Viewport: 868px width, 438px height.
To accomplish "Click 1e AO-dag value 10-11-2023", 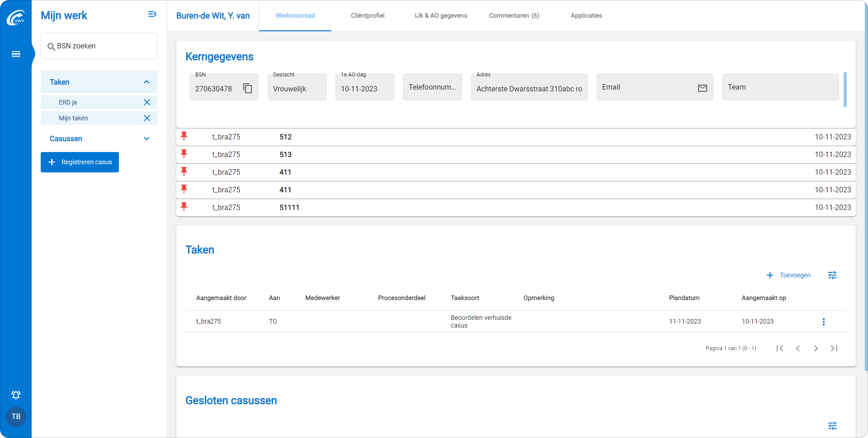I will [x=359, y=89].
